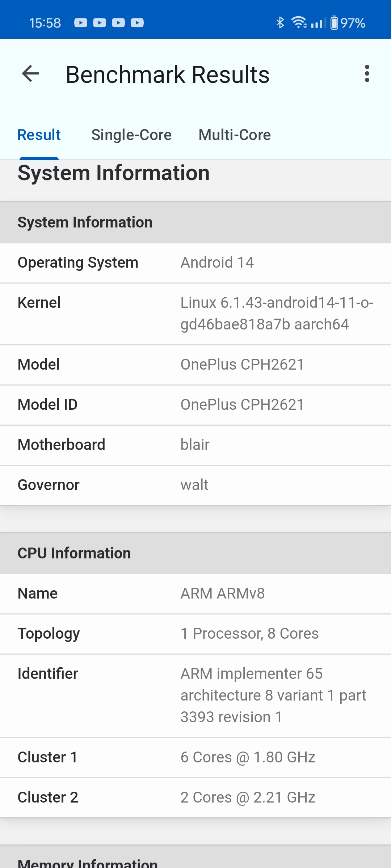The image size is (391, 868).
Task: Tap the status bar clock showing 15:58
Action: click(x=45, y=23)
